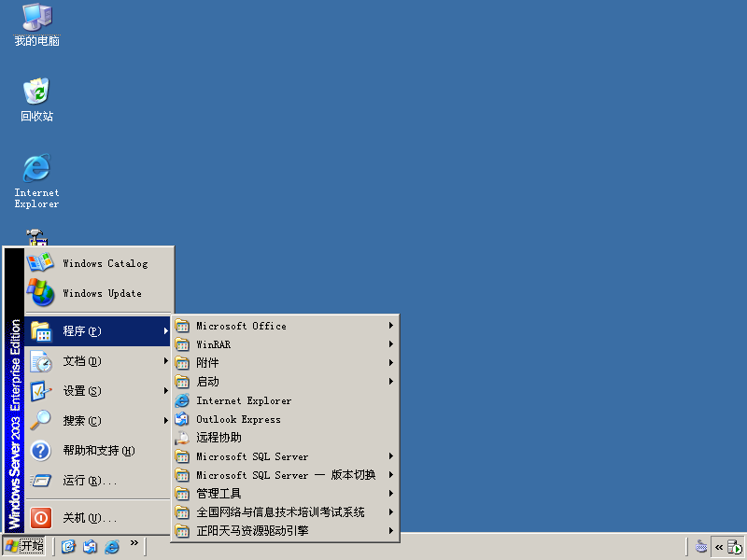The width and height of the screenshot is (747, 560).
Task: Click Outlook Express icon in programs submenu
Action: [182, 419]
